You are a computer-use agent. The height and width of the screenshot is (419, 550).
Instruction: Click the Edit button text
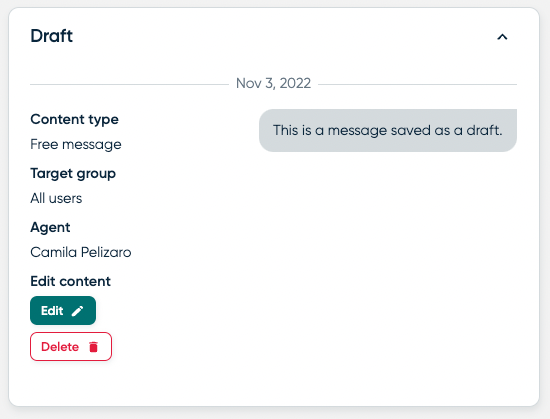point(52,311)
